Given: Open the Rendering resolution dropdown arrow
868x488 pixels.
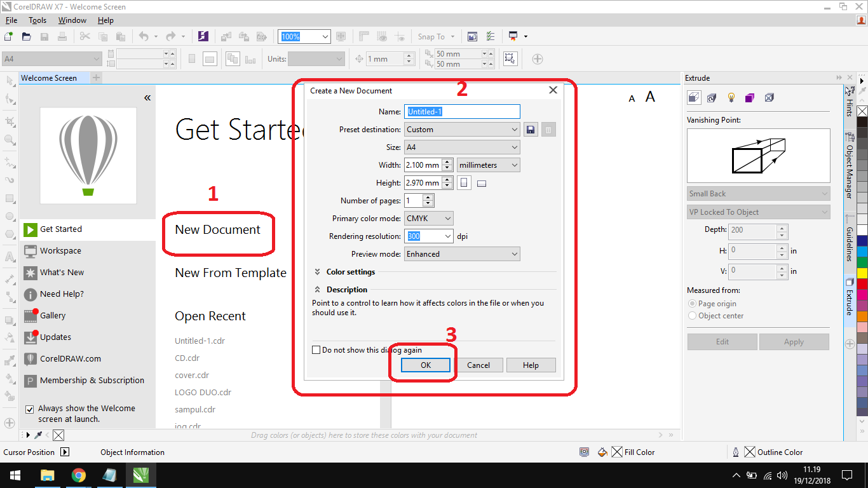Looking at the screenshot, I should [448, 236].
